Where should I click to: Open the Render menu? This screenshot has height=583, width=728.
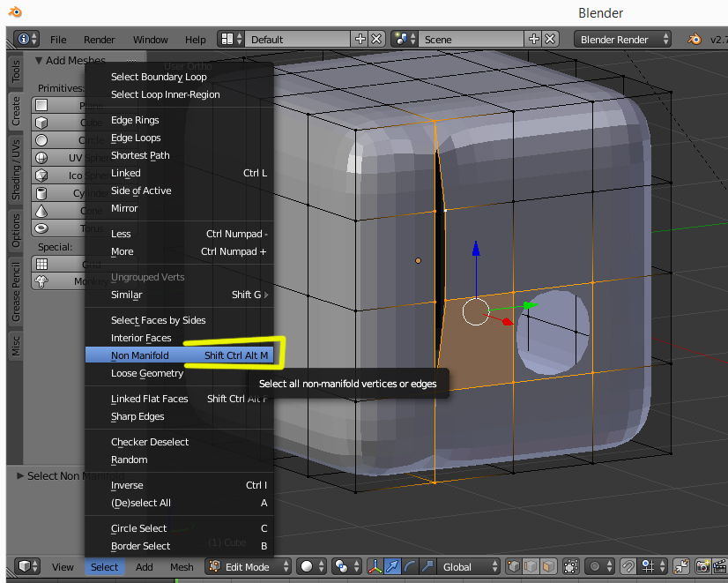click(x=99, y=40)
